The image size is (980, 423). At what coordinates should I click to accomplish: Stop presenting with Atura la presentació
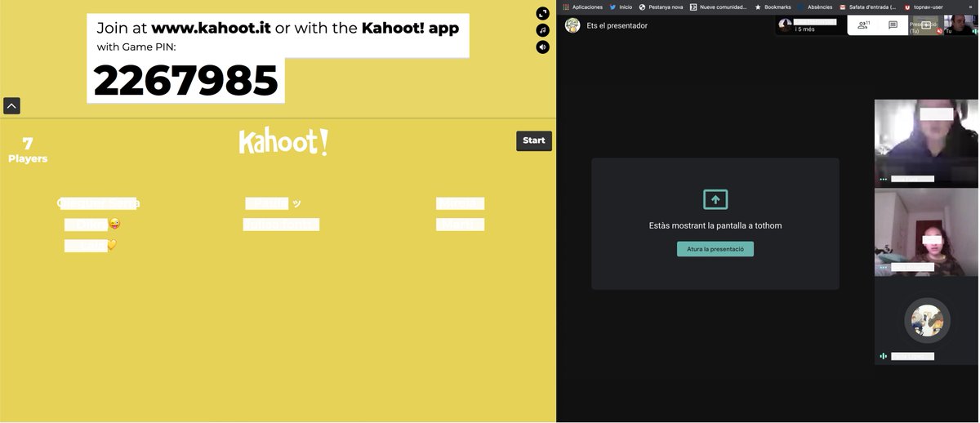pos(715,249)
